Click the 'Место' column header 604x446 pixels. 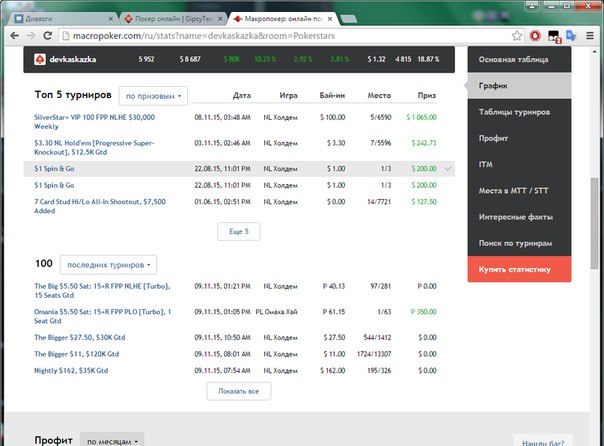click(379, 96)
